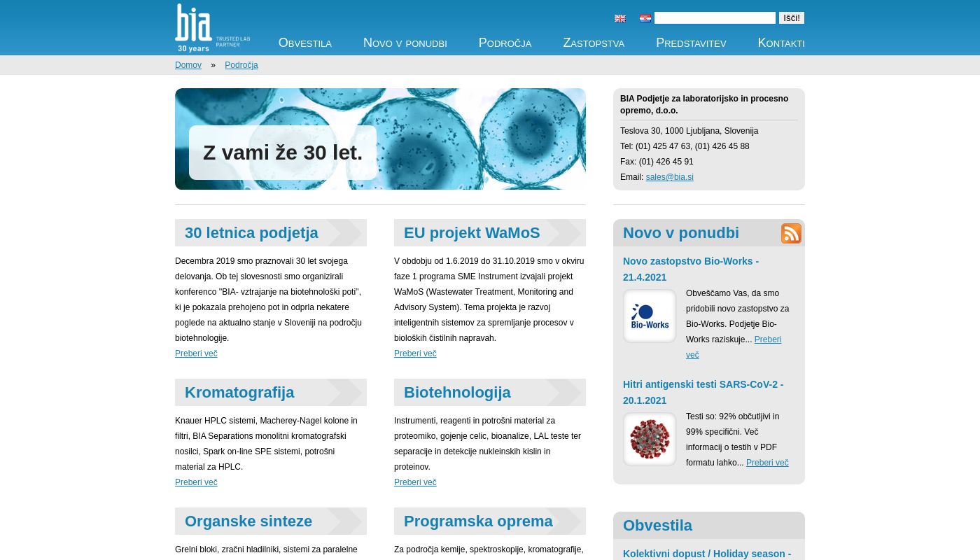Click the Področja breadcrumb link

click(241, 65)
